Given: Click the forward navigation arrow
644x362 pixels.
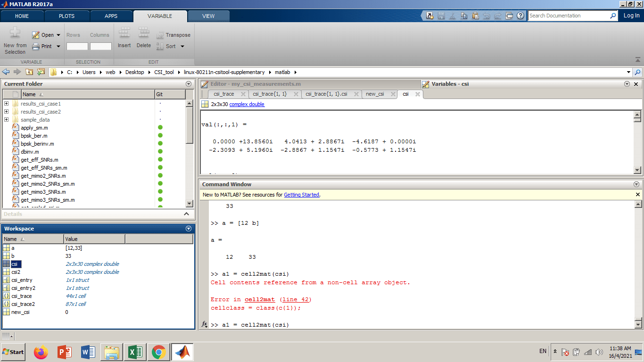Looking at the screenshot, I should (x=17, y=72).
